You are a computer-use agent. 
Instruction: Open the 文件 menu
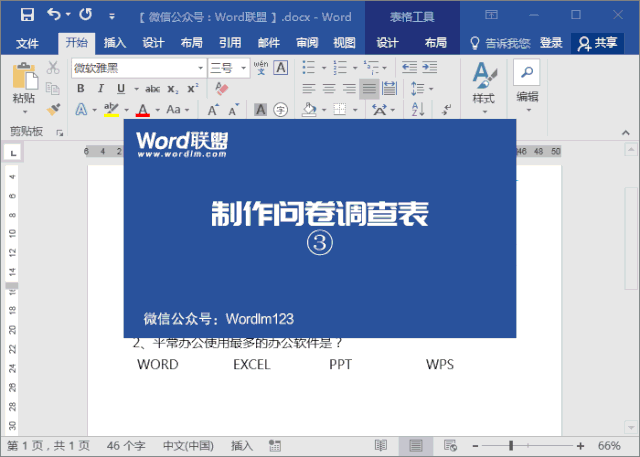point(27,43)
